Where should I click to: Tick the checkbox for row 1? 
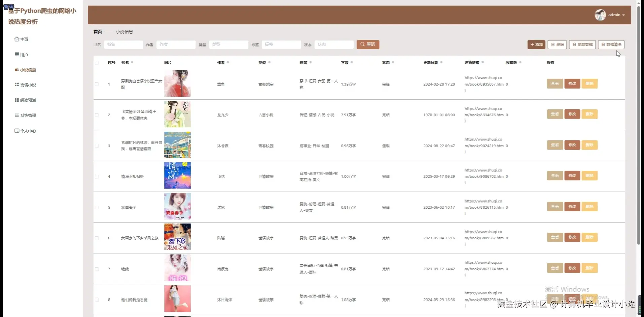(x=97, y=84)
